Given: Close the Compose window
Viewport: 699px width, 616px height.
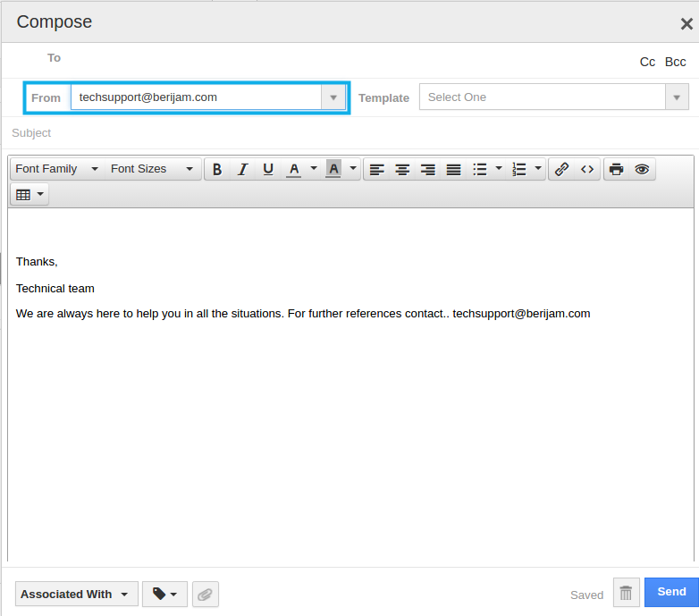Looking at the screenshot, I should (x=686, y=23).
